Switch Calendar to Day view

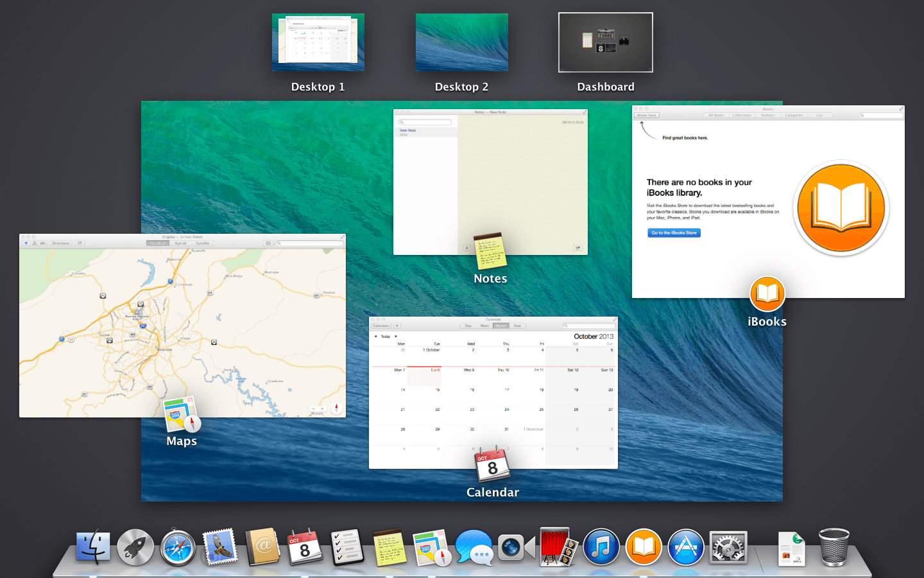(468, 326)
